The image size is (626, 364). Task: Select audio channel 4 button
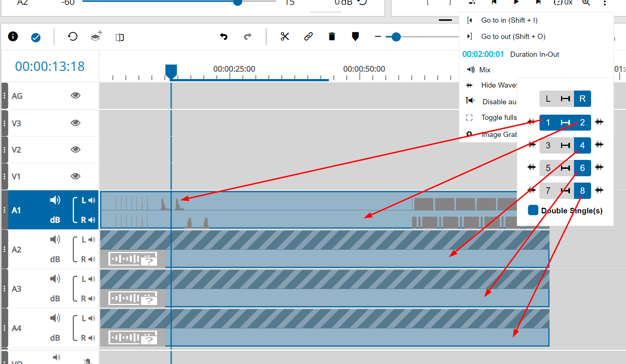click(x=582, y=145)
